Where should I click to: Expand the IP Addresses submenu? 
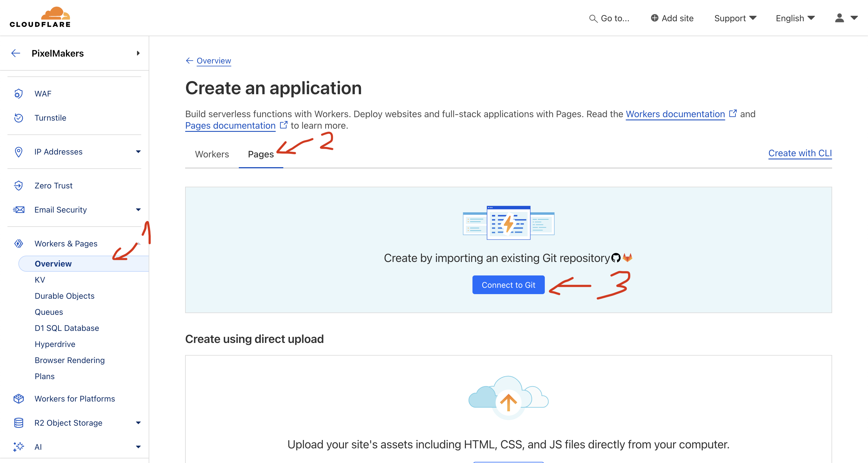[138, 152]
